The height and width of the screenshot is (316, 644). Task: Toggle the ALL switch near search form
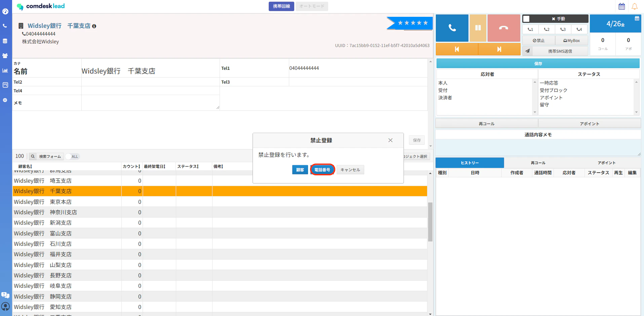click(x=72, y=156)
